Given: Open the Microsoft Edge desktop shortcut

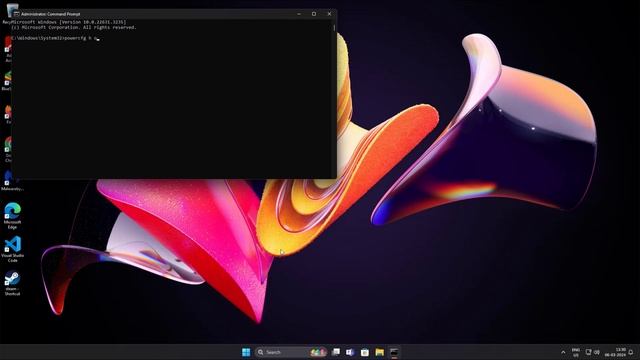Looking at the screenshot, I should 12,216.
